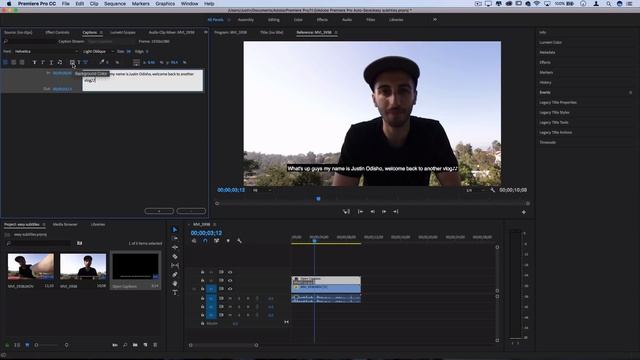Toggle Snap magnet icon in the timeline
The width and height of the screenshot is (640, 360).
(x=205, y=241)
